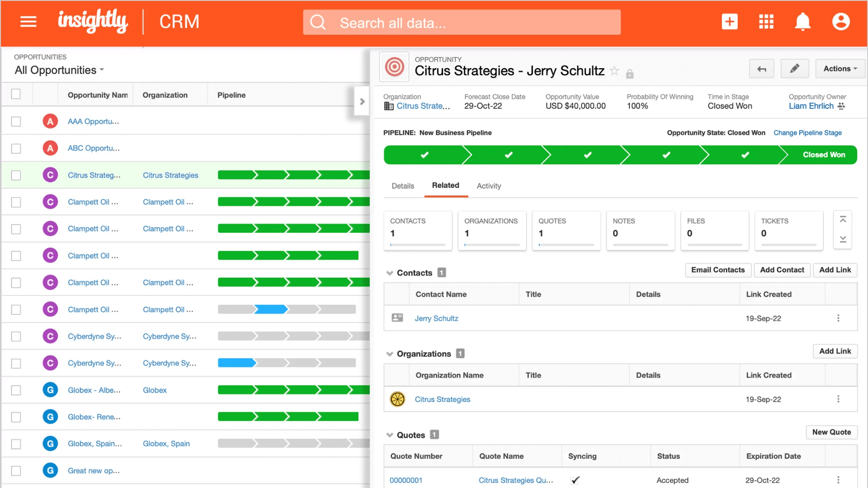Click Add Link in Organizations section
Image resolution: width=868 pixels, height=488 pixels.
[835, 351]
